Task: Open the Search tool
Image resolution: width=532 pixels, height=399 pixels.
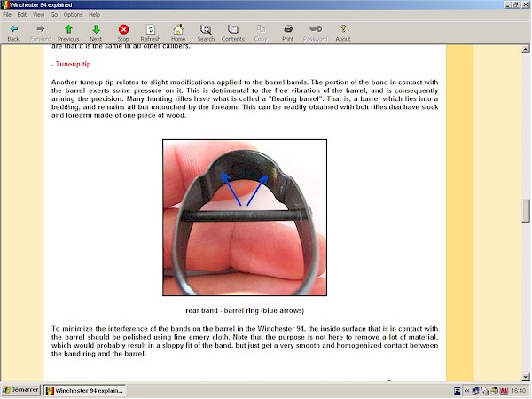Action: 206,34
